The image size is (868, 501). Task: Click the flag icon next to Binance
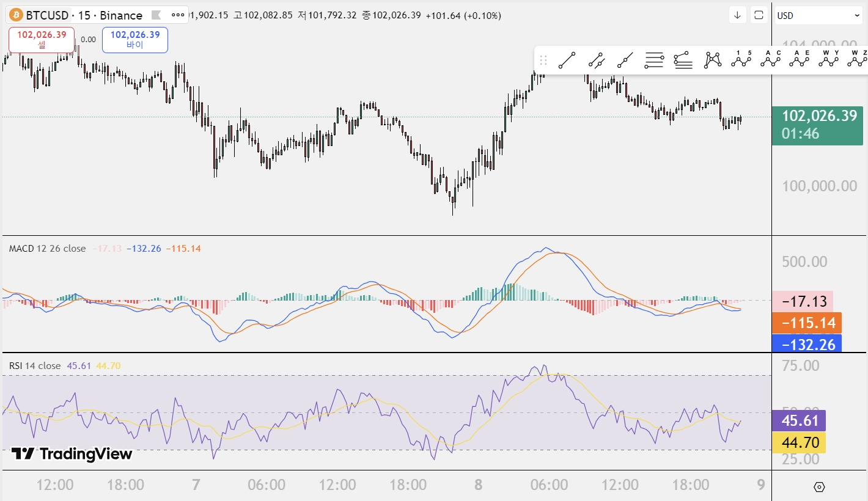[x=156, y=15]
